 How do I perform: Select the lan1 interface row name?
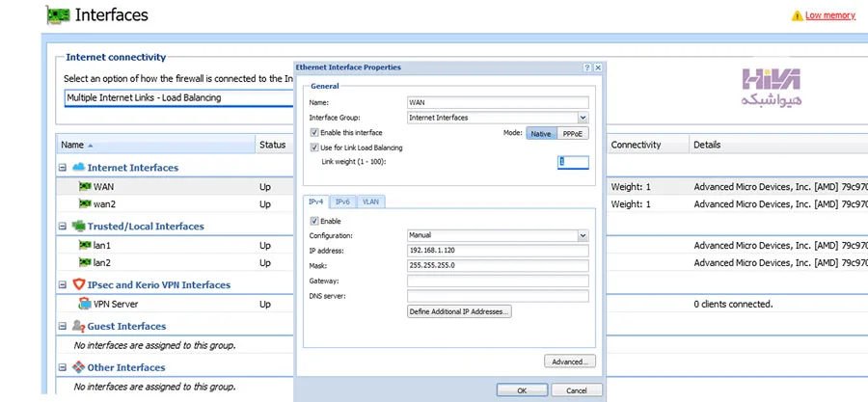(102, 246)
